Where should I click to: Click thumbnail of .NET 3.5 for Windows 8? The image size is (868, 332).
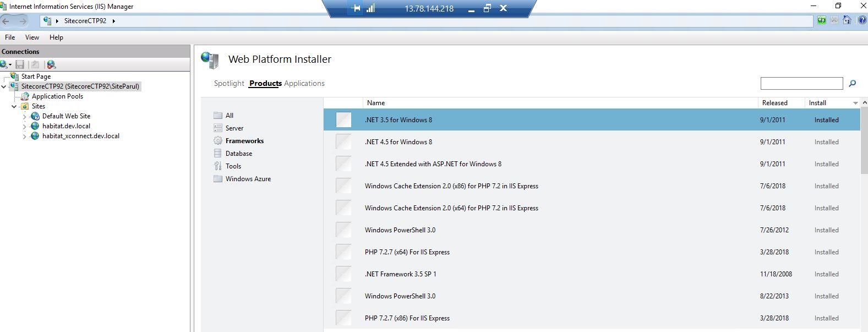343,119
